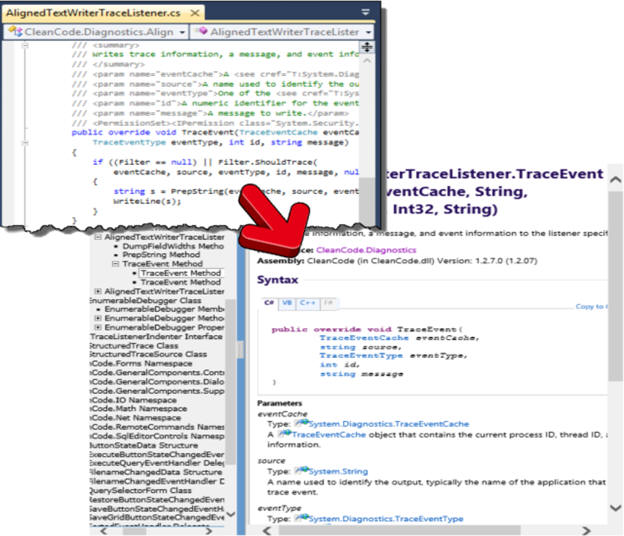
Task: Switch syntax view to the F# tab
Action: point(328,303)
